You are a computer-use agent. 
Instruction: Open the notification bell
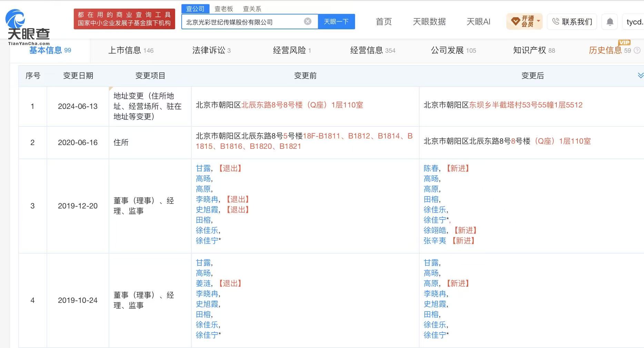pyautogui.click(x=610, y=22)
